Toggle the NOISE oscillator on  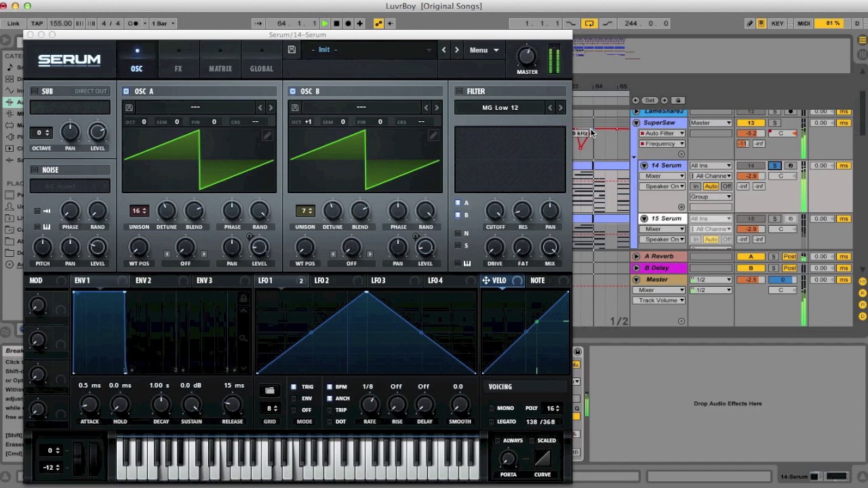(35, 169)
